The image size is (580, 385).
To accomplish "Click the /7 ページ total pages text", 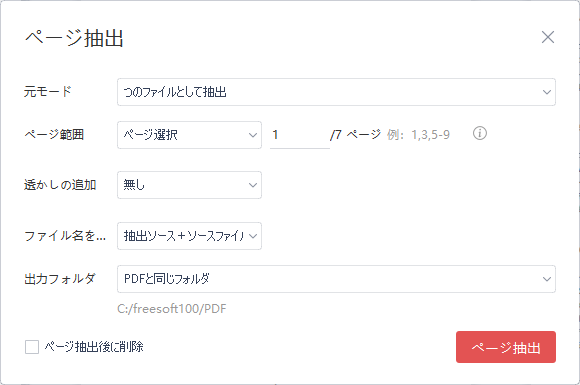I will pos(355,135).
